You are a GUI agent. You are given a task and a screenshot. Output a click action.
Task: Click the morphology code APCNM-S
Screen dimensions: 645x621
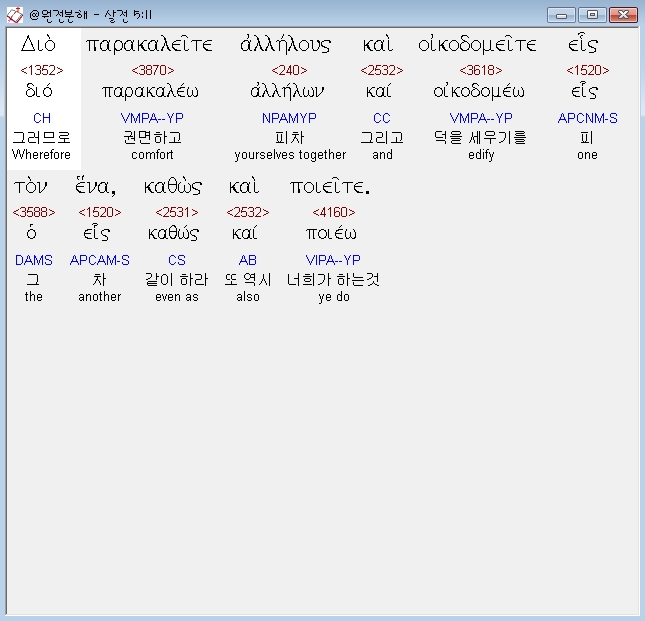587,118
